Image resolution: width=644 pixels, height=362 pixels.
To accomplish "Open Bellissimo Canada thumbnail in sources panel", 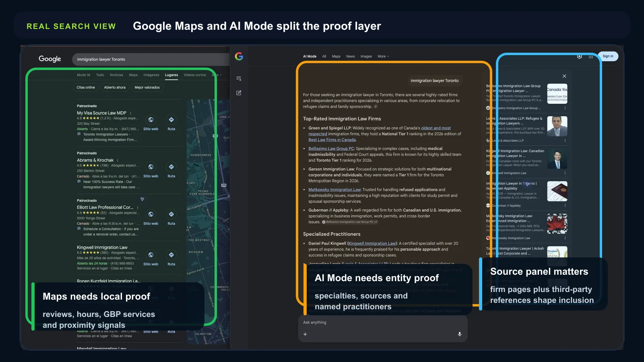I will [x=557, y=94].
